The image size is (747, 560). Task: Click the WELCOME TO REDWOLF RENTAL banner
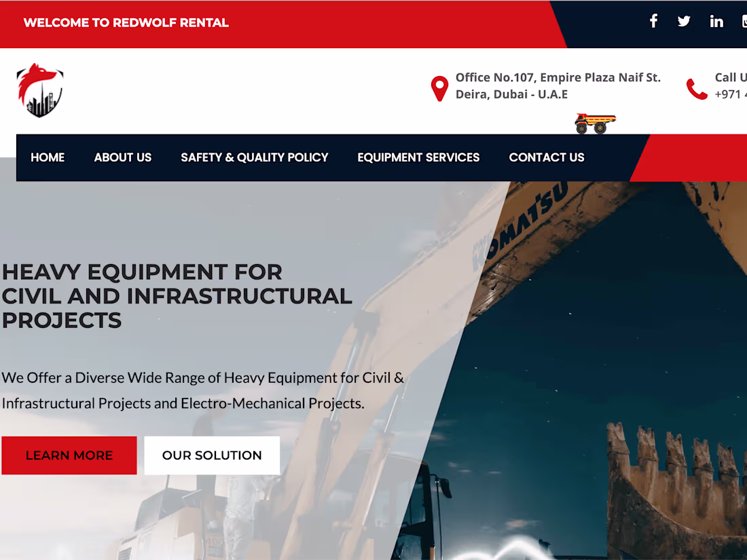point(127,22)
